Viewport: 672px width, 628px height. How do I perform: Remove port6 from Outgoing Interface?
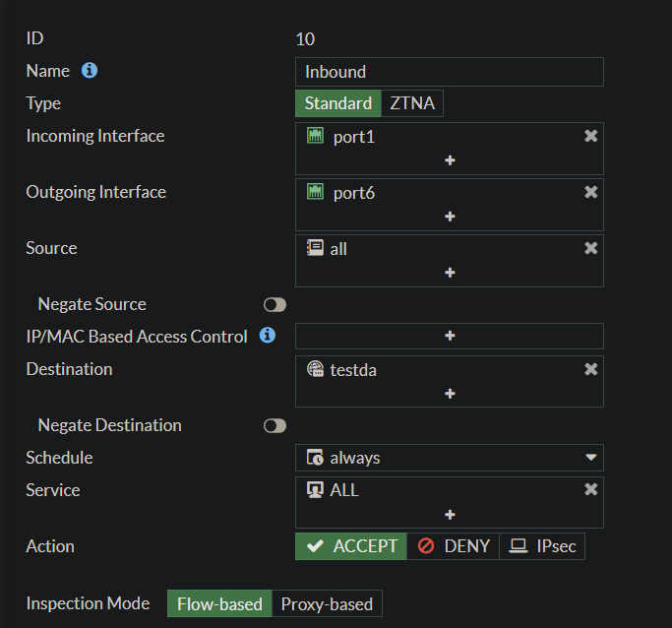click(x=590, y=192)
